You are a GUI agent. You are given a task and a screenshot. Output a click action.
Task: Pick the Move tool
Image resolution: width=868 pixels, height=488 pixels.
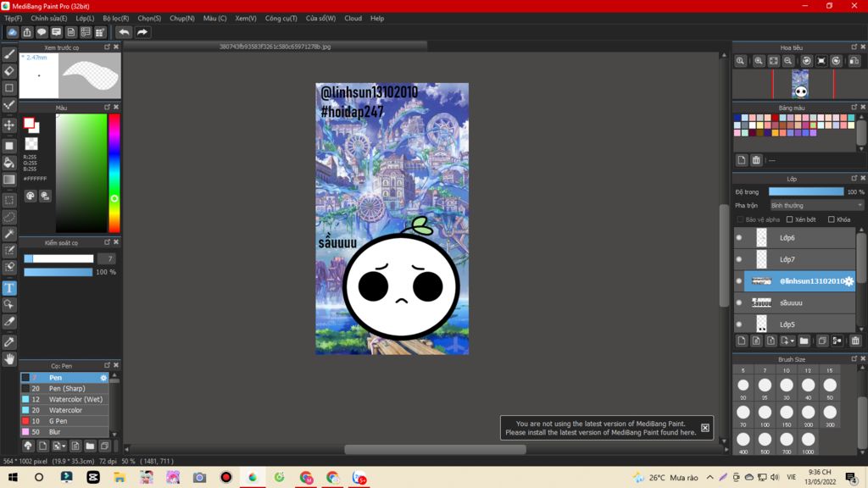tap(9, 125)
